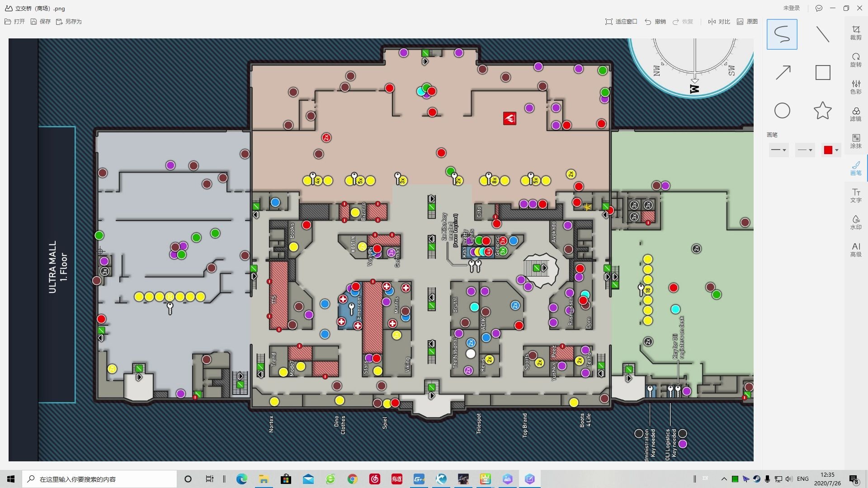The image size is (868, 488).
Task: Open the Windows notification center
Action: (854, 479)
